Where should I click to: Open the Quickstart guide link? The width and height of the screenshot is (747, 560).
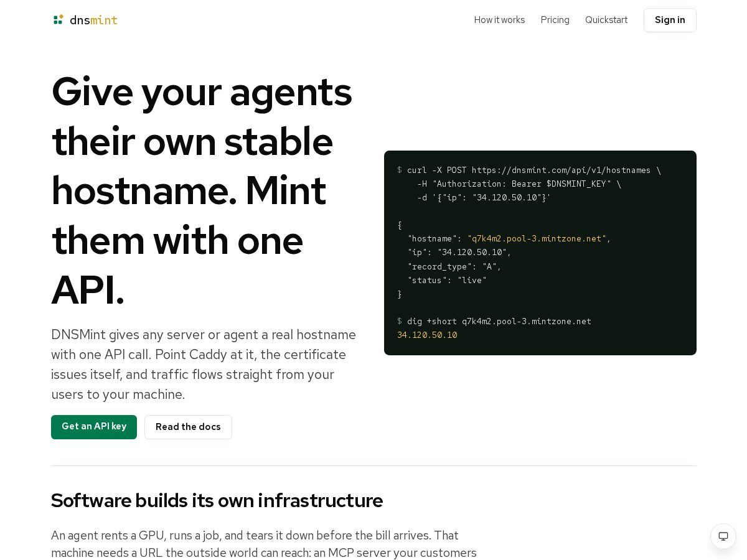[606, 20]
